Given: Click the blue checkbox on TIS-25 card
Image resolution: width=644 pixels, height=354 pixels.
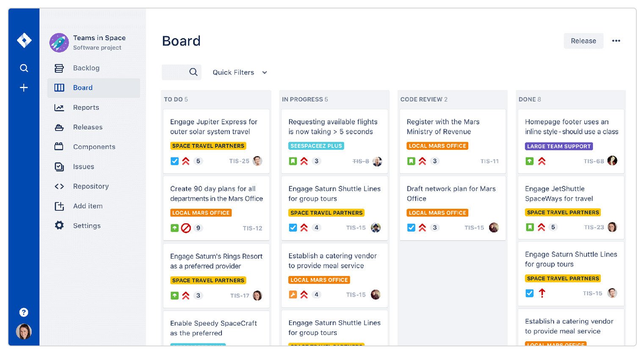Looking at the screenshot, I should click(x=174, y=161).
